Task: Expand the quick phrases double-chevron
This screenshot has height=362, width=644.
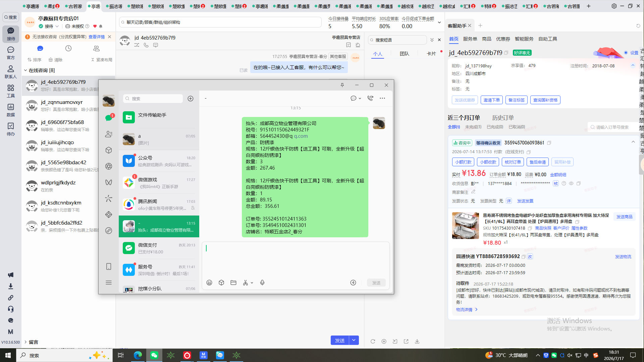Action: (432, 40)
